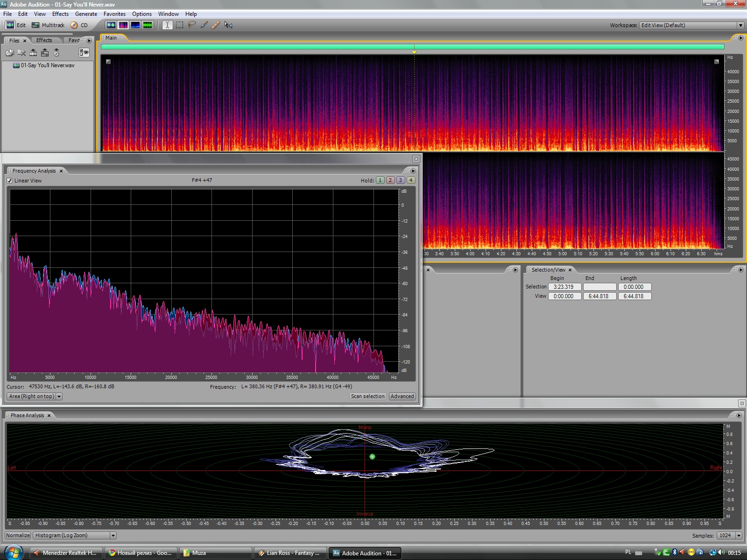Image resolution: width=747 pixels, height=560 pixels.
Task: Toggle Hold button 3
Action: click(x=401, y=180)
